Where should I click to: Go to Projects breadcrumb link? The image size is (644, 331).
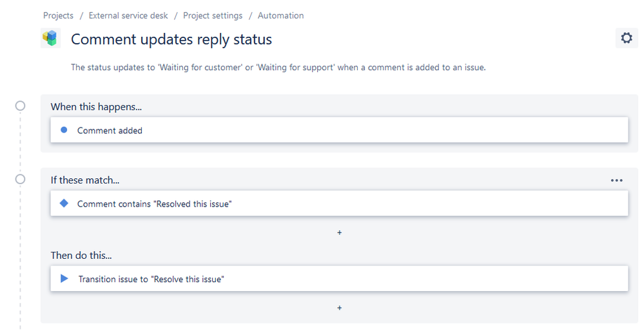click(x=58, y=15)
